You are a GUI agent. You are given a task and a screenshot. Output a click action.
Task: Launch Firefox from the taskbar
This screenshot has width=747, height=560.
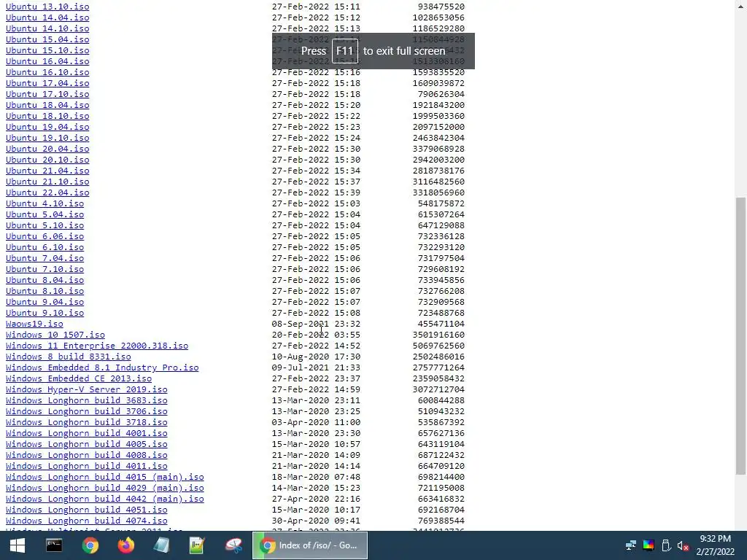tap(125, 545)
